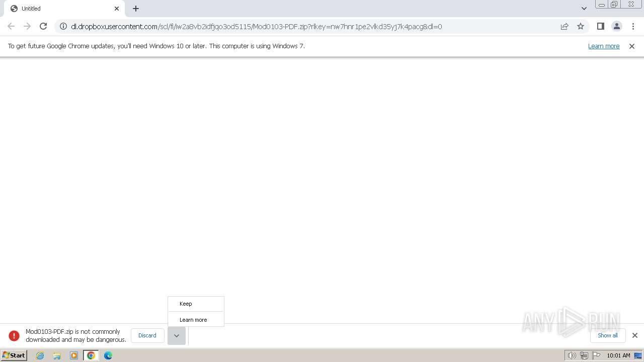Close the downloads bar
644x362 pixels.
634,335
